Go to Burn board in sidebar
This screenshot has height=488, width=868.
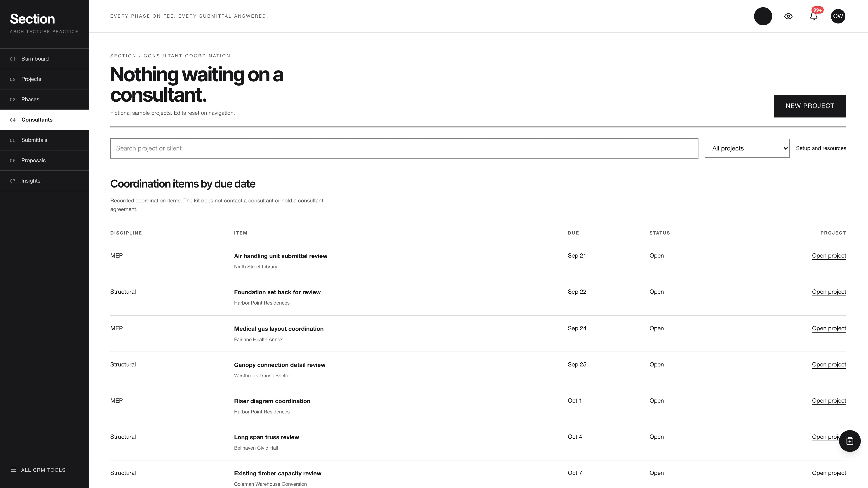[44, 59]
